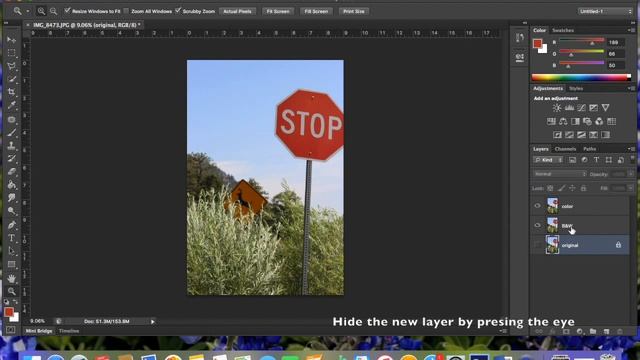Open the Kind filter dropdown
640x360 pixels.
tap(548, 160)
